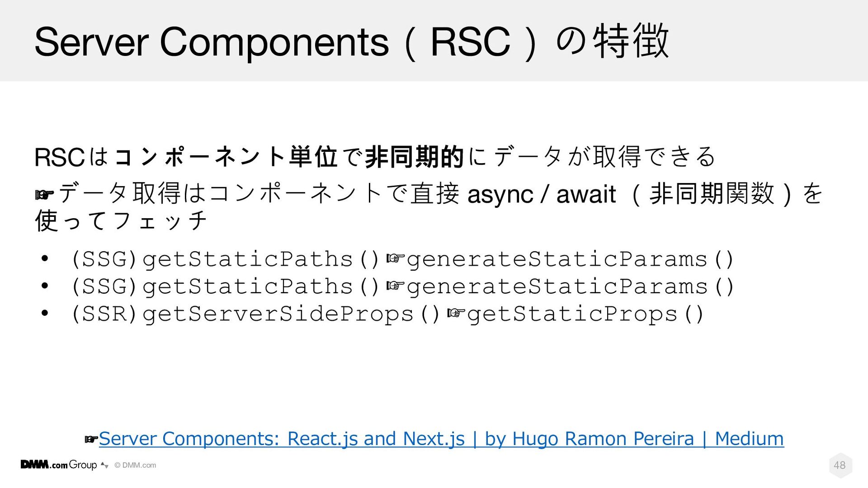
Task: Click the page number 48 hexagon badge
Action: point(840,465)
